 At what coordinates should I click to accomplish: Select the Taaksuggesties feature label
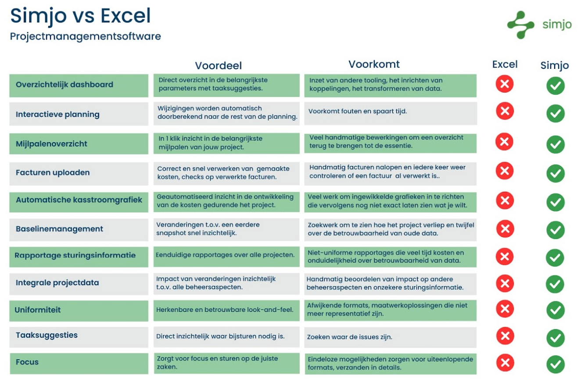coord(47,336)
